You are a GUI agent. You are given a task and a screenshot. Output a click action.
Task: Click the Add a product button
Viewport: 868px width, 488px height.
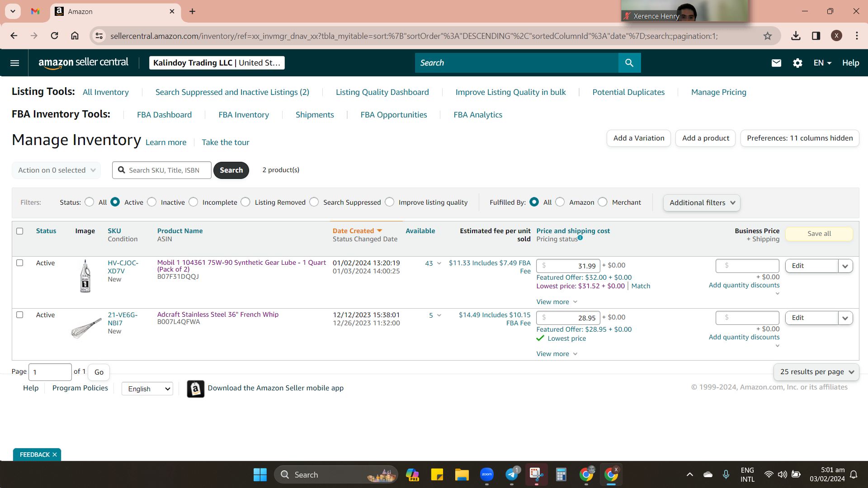click(705, 138)
